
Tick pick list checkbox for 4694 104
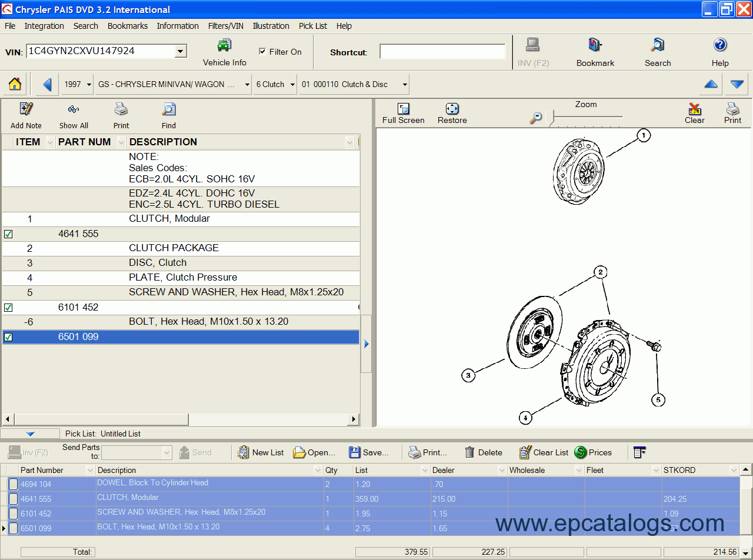(x=13, y=484)
